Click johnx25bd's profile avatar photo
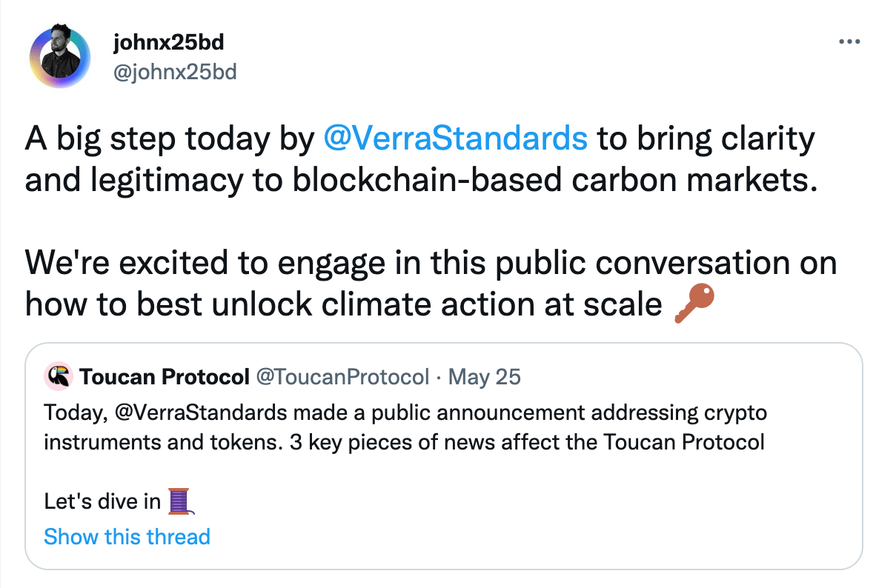Image resolution: width=876 pixels, height=588 pixels. click(x=60, y=57)
